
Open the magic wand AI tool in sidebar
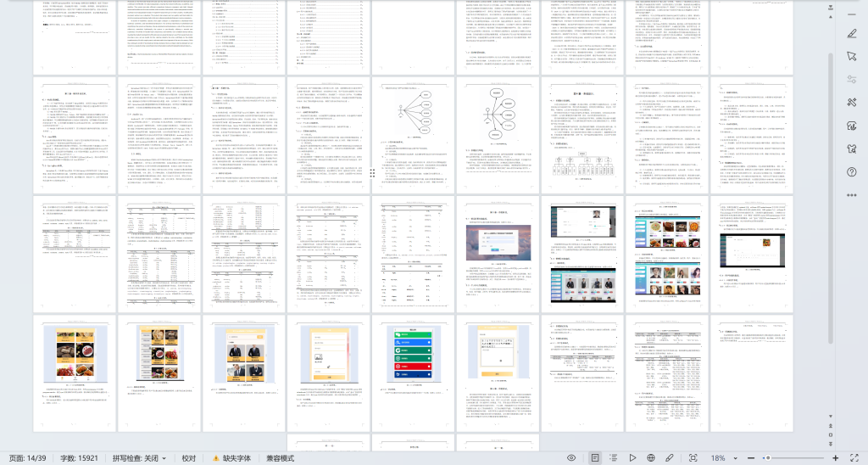pos(851,103)
